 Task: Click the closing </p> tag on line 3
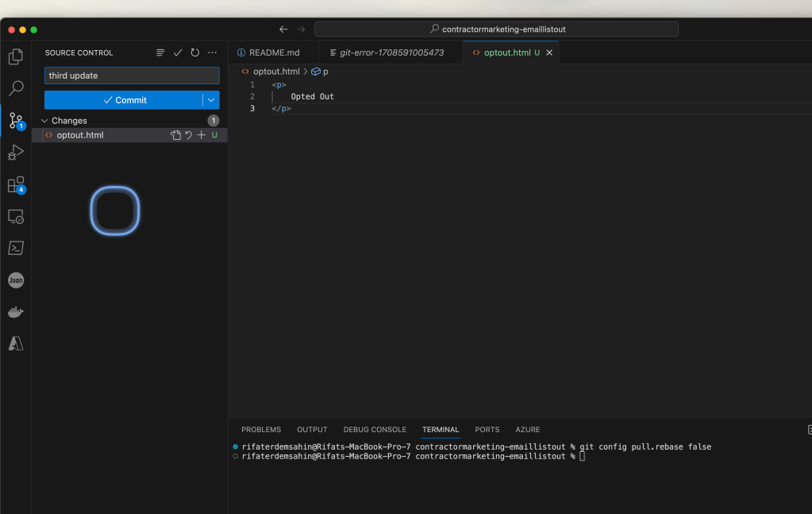click(x=281, y=108)
